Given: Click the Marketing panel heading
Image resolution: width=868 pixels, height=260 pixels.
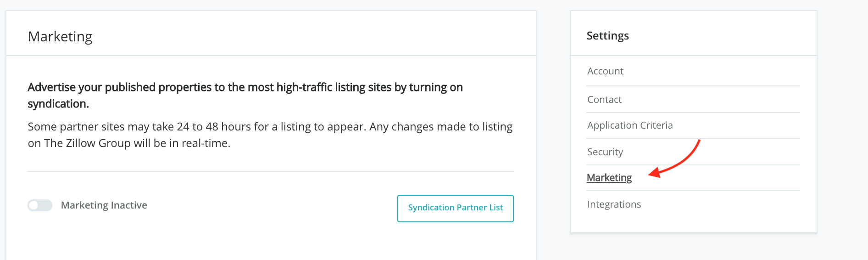Looking at the screenshot, I should tap(60, 36).
